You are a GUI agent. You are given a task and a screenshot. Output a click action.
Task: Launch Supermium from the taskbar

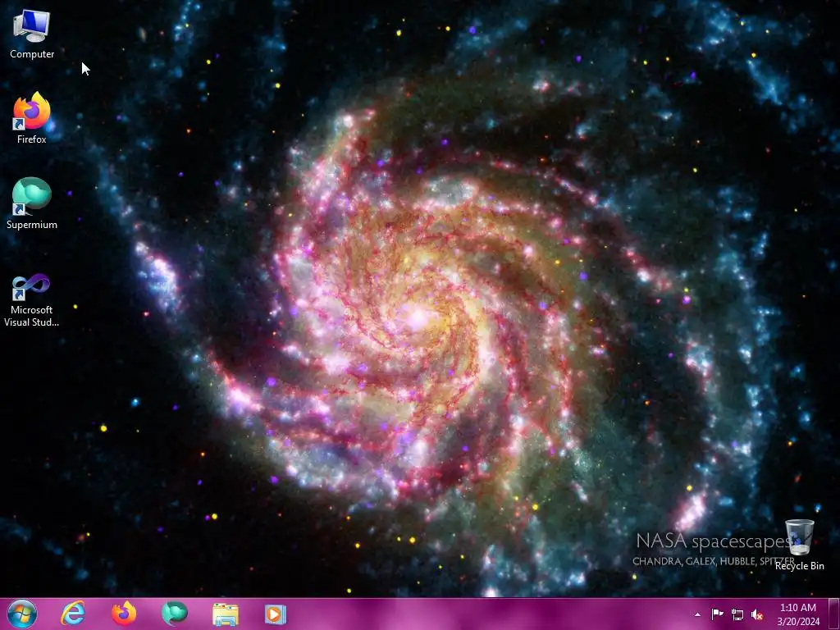point(175,614)
